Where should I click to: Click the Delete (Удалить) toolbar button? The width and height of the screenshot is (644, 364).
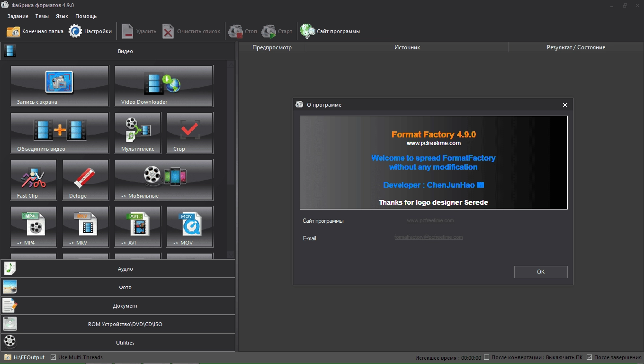click(x=139, y=31)
